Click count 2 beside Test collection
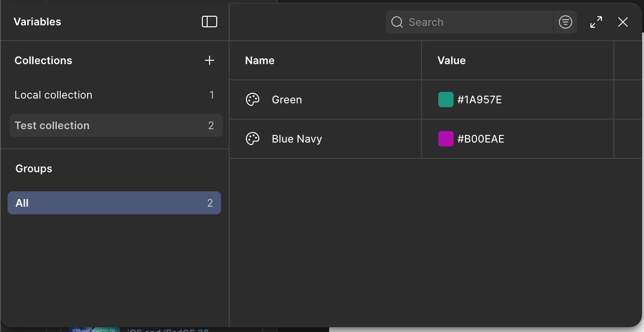 (x=211, y=125)
